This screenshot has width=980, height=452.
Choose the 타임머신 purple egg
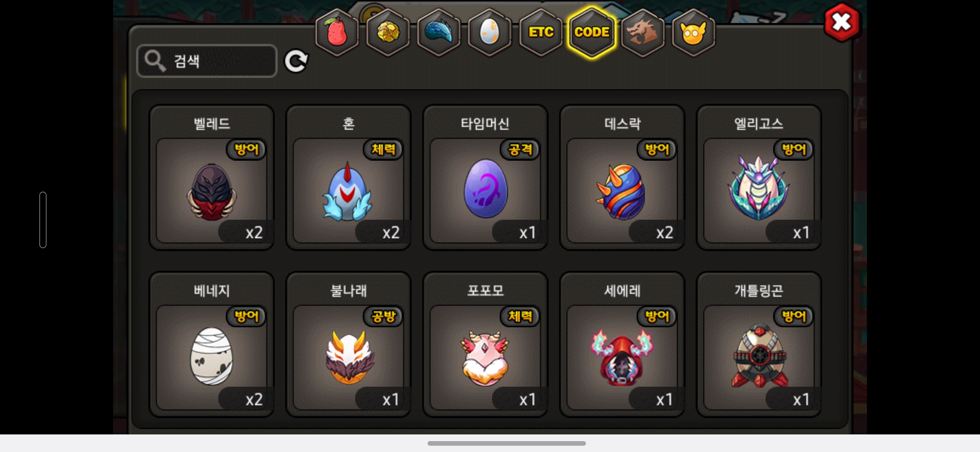pyautogui.click(x=485, y=177)
